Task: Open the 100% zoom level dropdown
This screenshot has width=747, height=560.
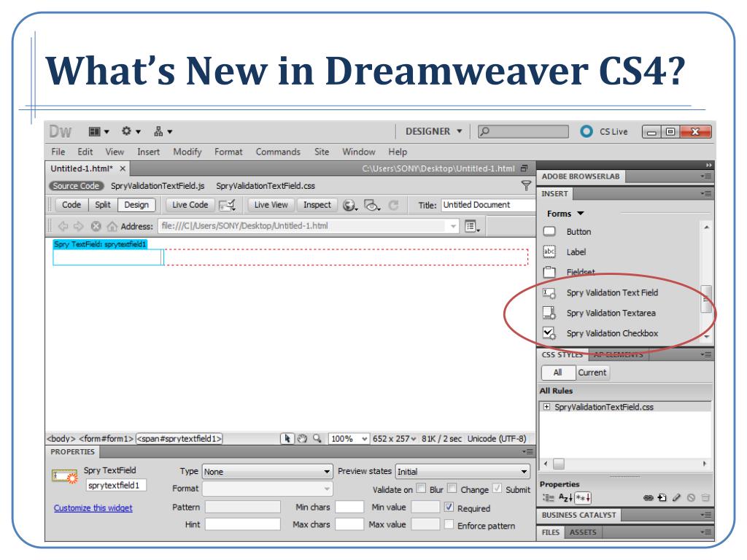Action: coord(349,438)
